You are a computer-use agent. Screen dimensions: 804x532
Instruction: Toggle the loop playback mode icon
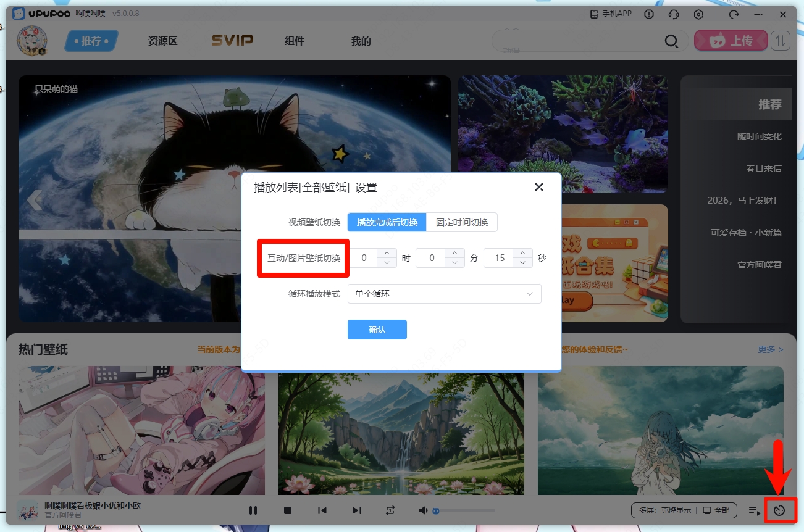(x=390, y=510)
